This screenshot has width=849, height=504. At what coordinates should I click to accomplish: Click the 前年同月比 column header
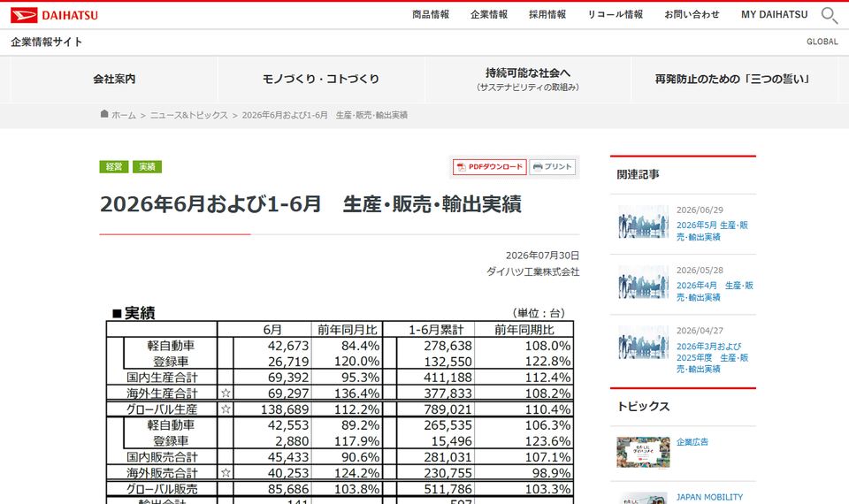pyautogui.click(x=347, y=330)
